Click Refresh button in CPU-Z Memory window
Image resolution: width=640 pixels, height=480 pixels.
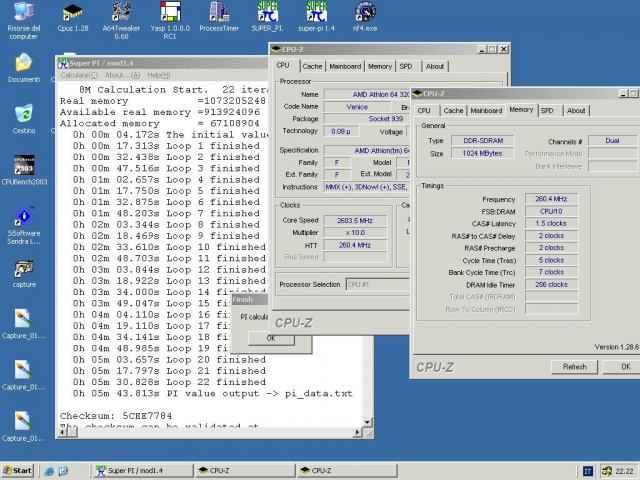pyautogui.click(x=574, y=367)
